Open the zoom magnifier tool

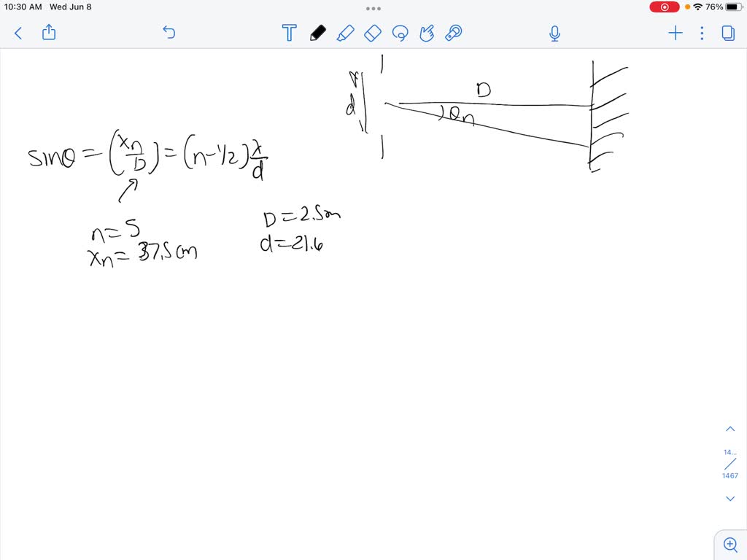[730, 544]
